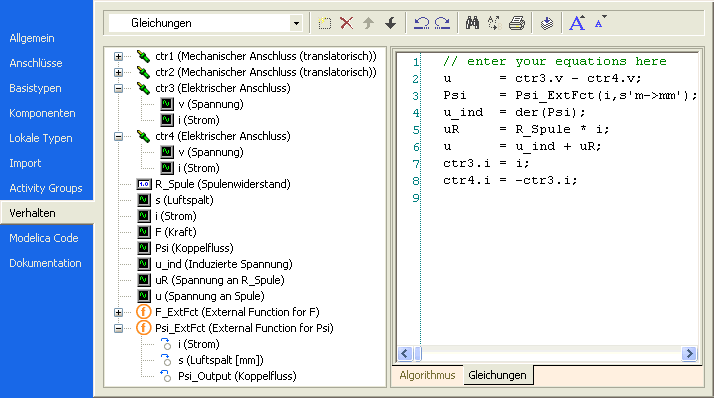The height and width of the screenshot is (398, 714).
Task: Click the red X delete icon
Action: click(347, 23)
